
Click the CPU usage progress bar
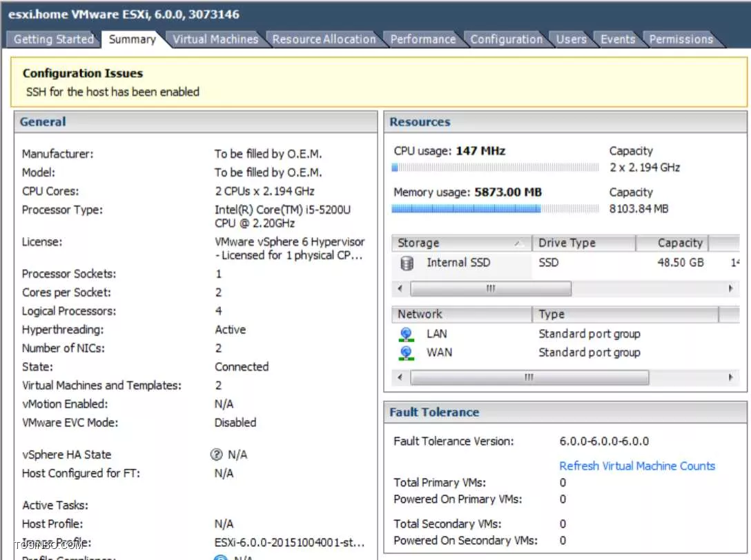(x=495, y=168)
